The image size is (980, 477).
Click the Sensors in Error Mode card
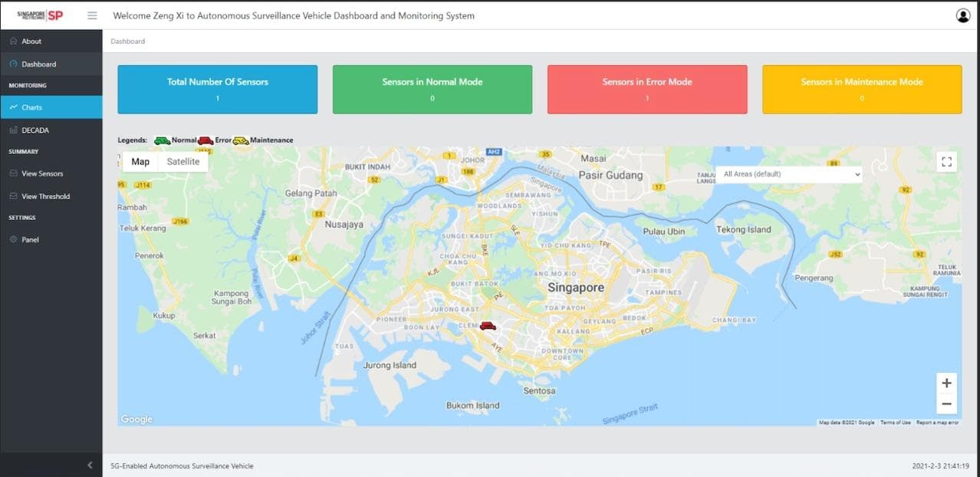click(x=647, y=90)
